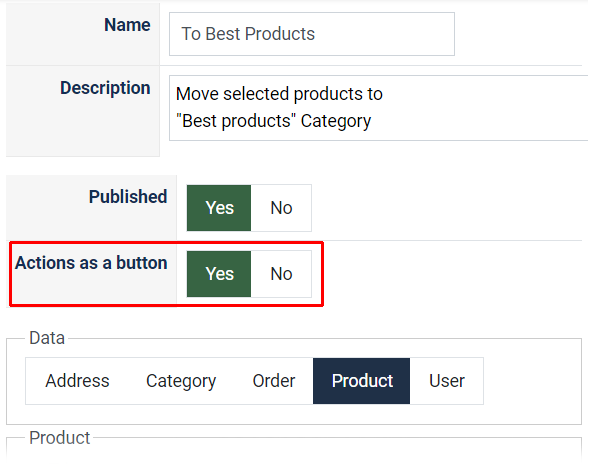Click the "Actions as a button" label
This screenshot has width=589, height=467.
[91, 263]
